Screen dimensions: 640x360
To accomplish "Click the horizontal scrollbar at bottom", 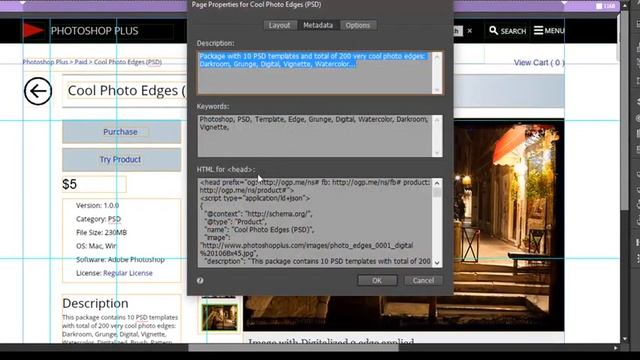I will [293, 348].
